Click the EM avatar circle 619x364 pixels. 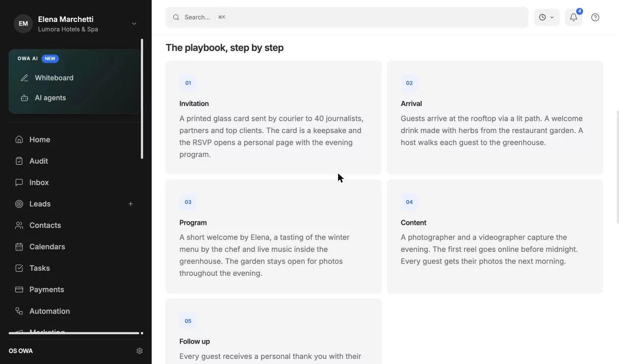(23, 23)
